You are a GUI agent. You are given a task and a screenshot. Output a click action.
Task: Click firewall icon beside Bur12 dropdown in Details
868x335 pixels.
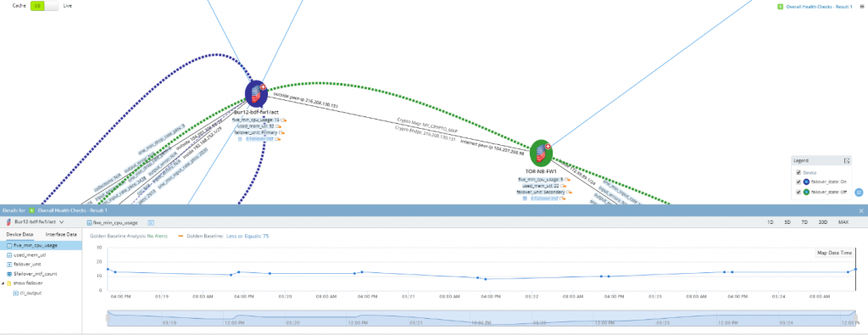click(x=8, y=221)
